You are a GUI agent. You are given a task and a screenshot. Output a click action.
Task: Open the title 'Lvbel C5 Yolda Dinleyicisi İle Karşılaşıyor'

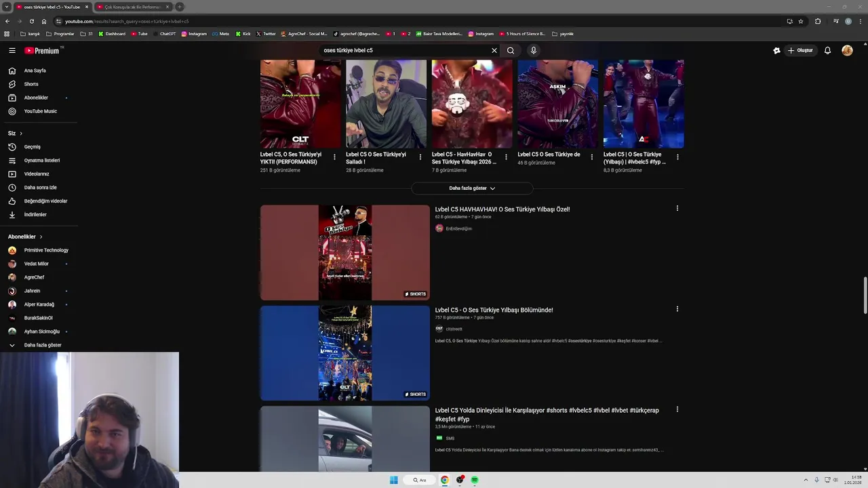click(x=547, y=415)
